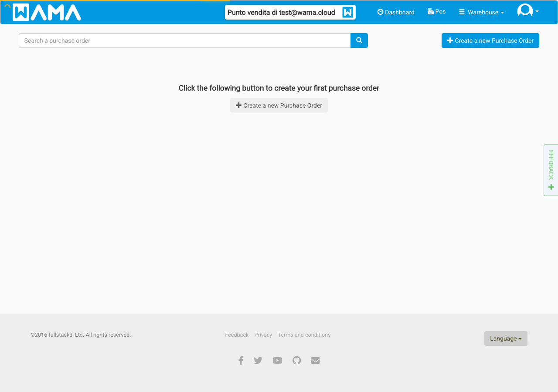
Task: Open the YouTube icon in footer
Action: pos(277,360)
